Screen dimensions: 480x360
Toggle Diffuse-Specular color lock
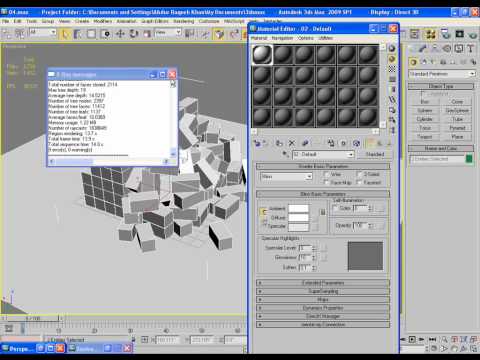[264, 222]
